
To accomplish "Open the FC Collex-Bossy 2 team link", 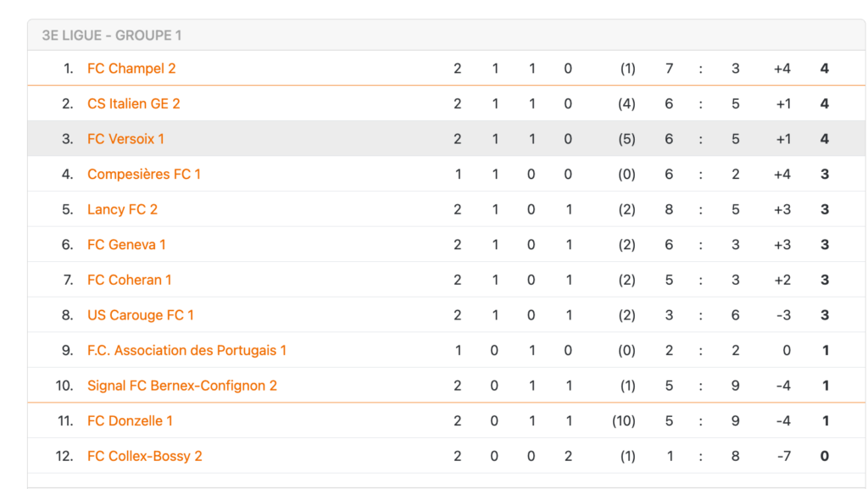I will [x=145, y=456].
